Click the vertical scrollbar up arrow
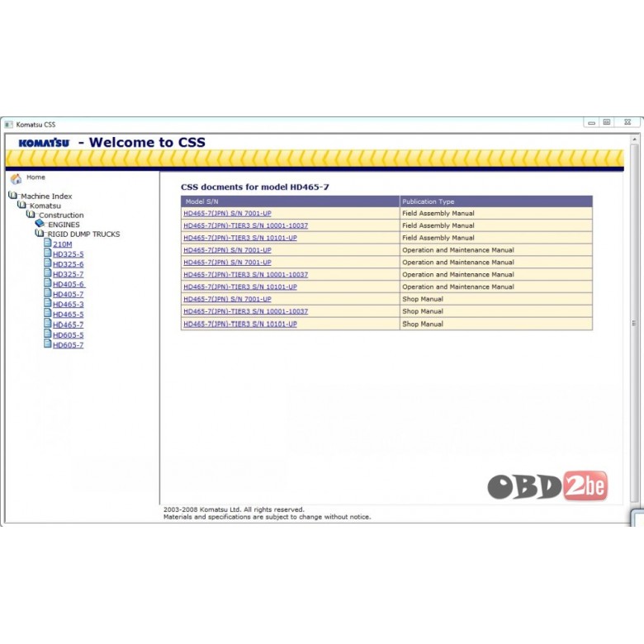The height and width of the screenshot is (644, 644). click(635, 140)
